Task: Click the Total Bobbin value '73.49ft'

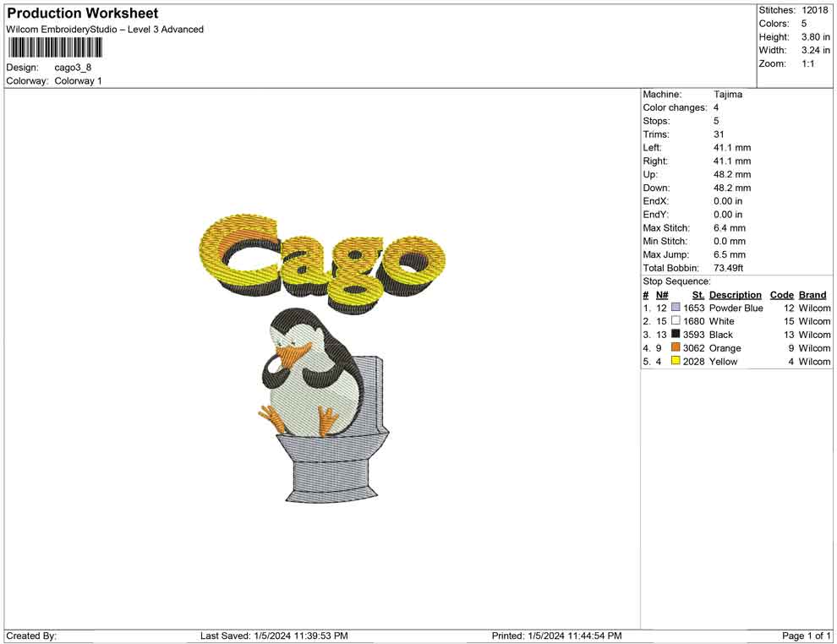Action: [728, 268]
